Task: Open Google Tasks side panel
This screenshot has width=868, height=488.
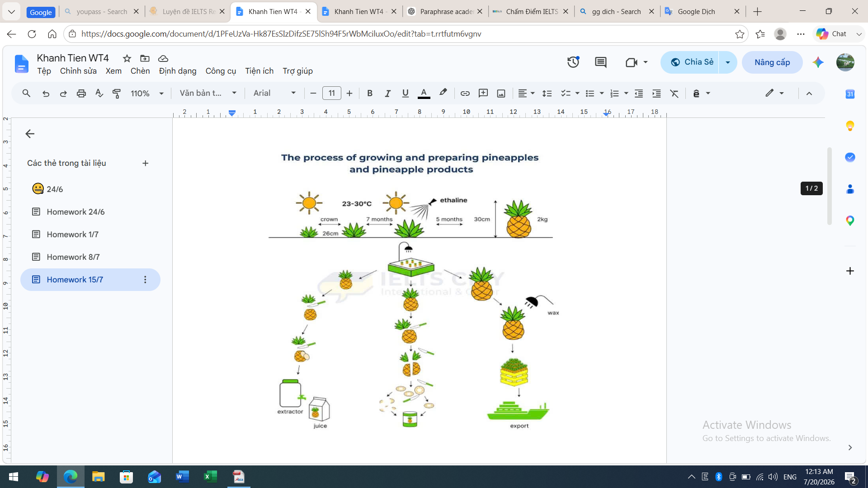Action: (850, 157)
